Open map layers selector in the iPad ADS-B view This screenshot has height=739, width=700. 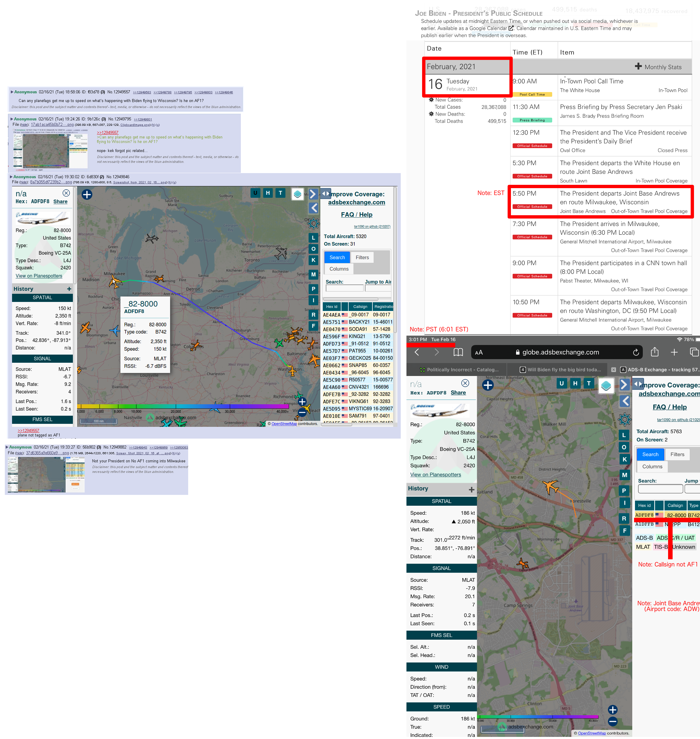point(606,385)
